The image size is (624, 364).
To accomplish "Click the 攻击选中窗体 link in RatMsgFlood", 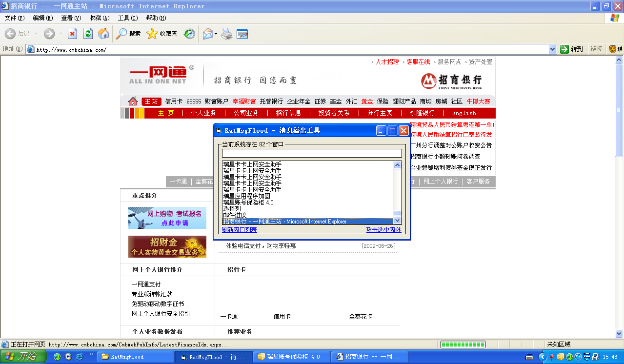I will [384, 230].
